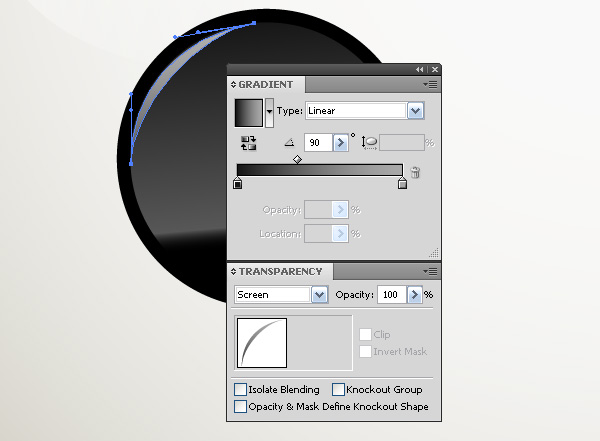This screenshot has height=441, width=600.
Task: Toggle the Clip checkbox
Action: click(x=365, y=334)
